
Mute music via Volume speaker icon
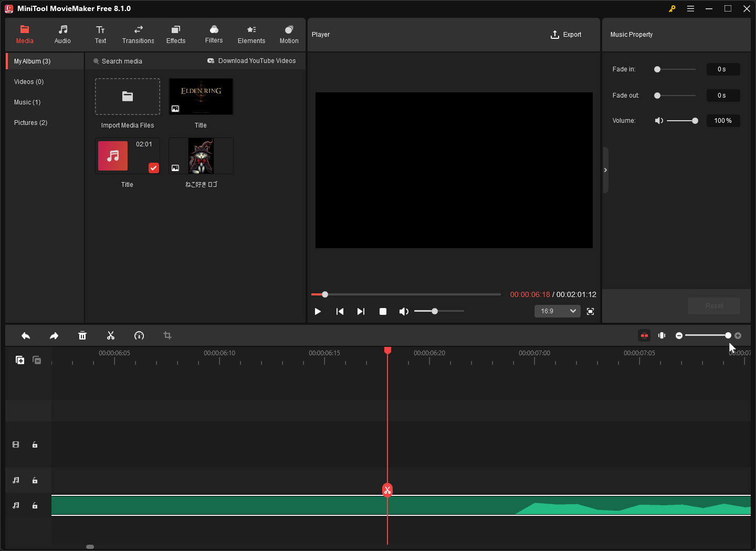pyautogui.click(x=659, y=121)
